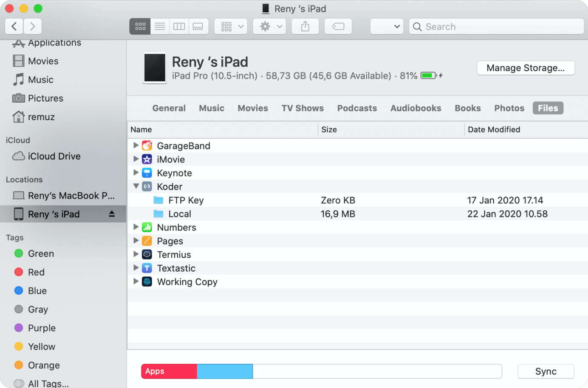Screen dimensions: 588x388
Task: Open the group-by options dropdown
Action: click(x=231, y=26)
